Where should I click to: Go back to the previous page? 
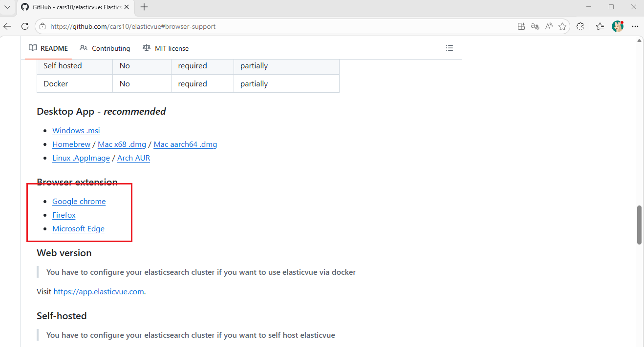7,26
